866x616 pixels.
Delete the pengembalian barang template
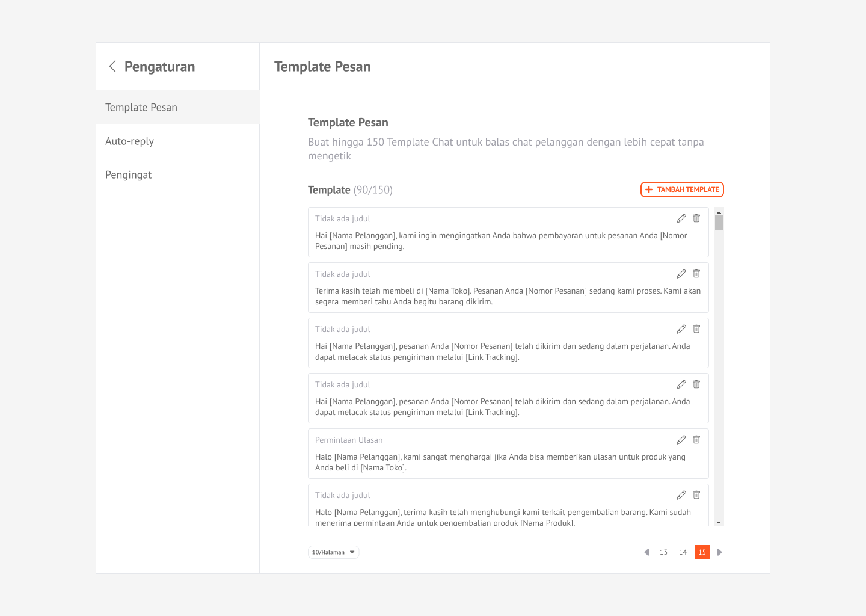696,495
